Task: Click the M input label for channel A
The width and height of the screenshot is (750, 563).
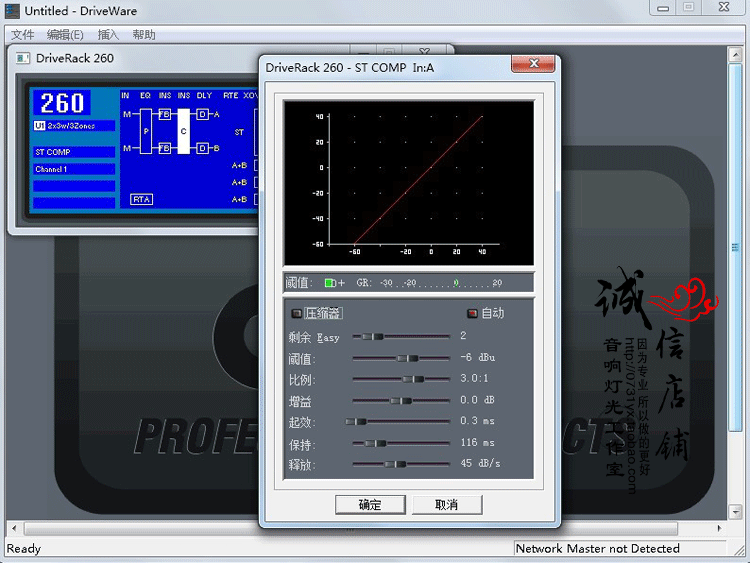Action: click(x=127, y=114)
